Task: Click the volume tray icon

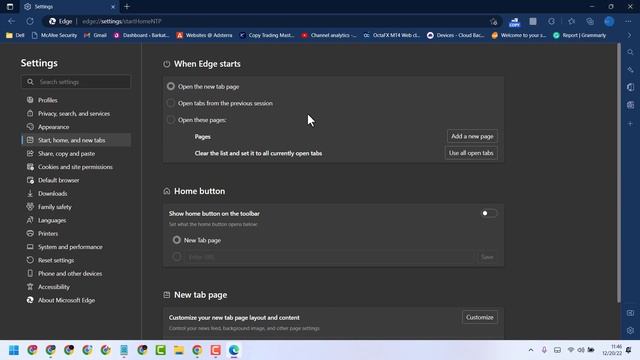Action: point(580,350)
